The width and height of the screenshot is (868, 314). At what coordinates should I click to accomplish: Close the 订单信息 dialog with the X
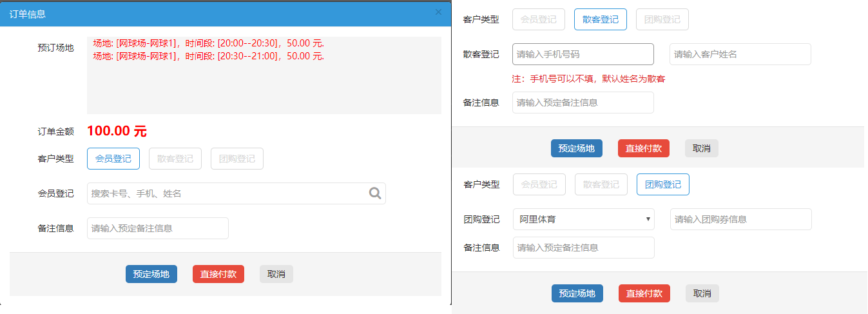[439, 12]
